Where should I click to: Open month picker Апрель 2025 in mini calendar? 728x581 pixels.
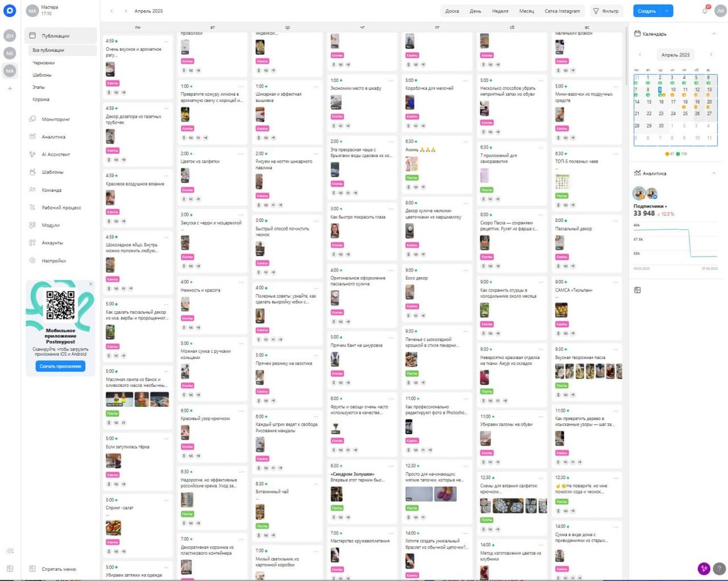pyautogui.click(x=675, y=55)
